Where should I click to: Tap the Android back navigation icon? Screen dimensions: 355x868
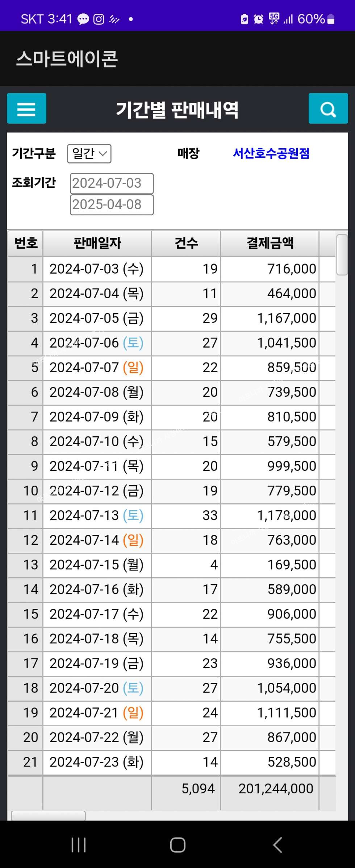tap(277, 845)
